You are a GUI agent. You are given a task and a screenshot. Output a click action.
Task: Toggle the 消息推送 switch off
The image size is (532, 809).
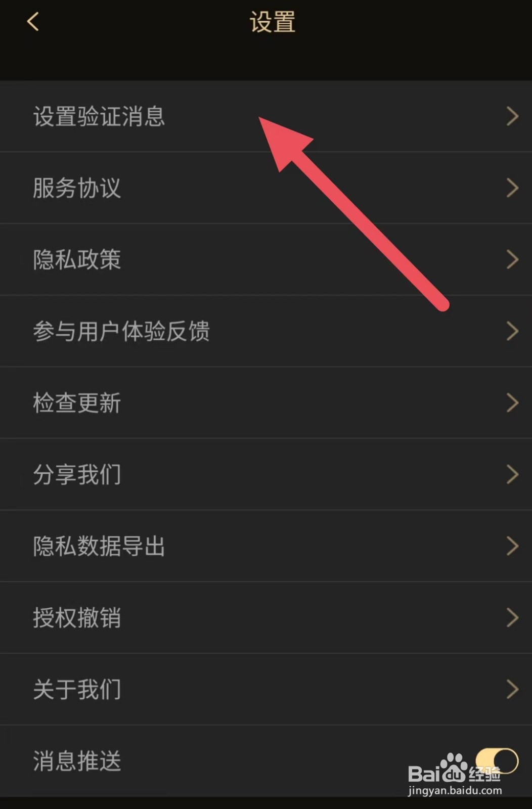coord(497,761)
